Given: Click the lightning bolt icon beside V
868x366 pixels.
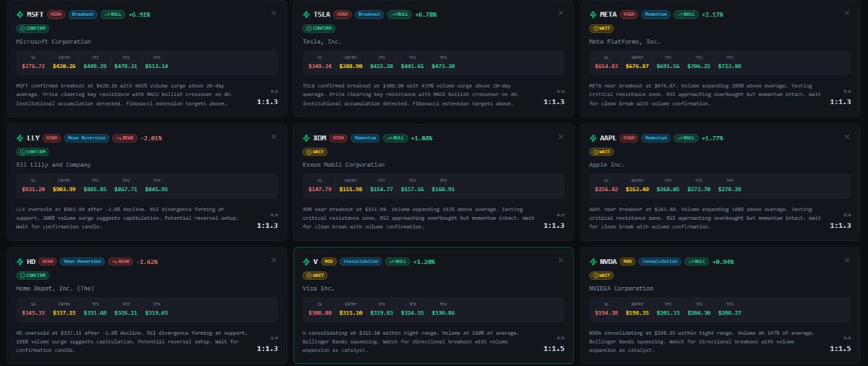Looking at the screenshot, I should [307, 262].
